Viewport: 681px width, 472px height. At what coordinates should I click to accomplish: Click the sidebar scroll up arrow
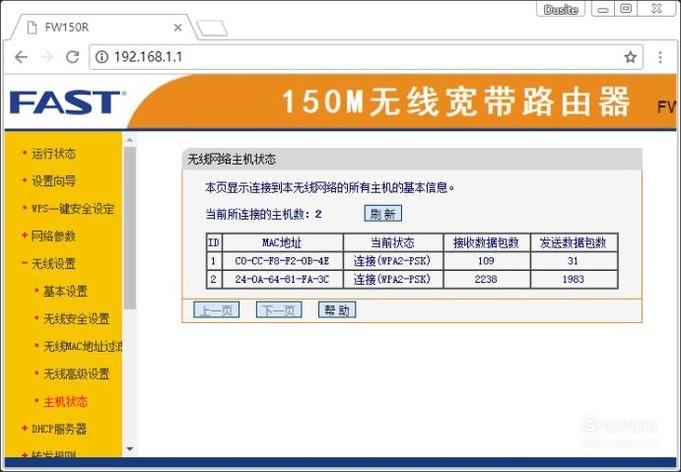pos(129,140)
